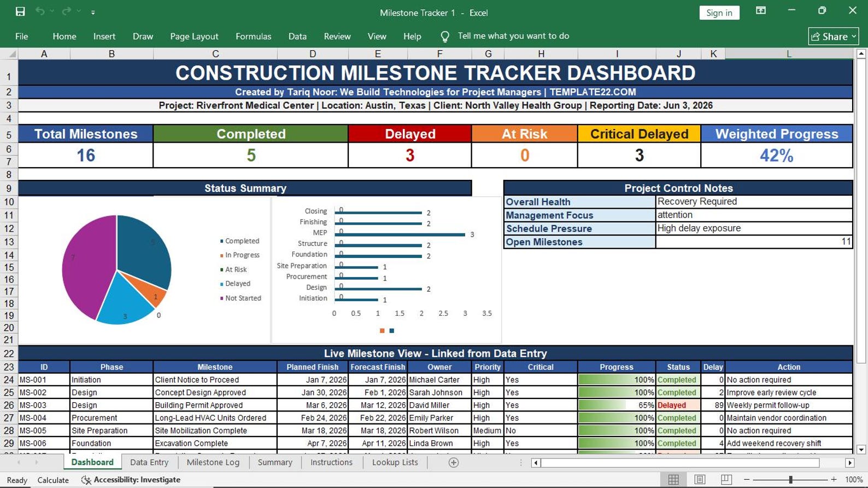This screenshot has width=868, height=488.
Task: Click the Redo arrow icon
Action: (x=66, y=11)
